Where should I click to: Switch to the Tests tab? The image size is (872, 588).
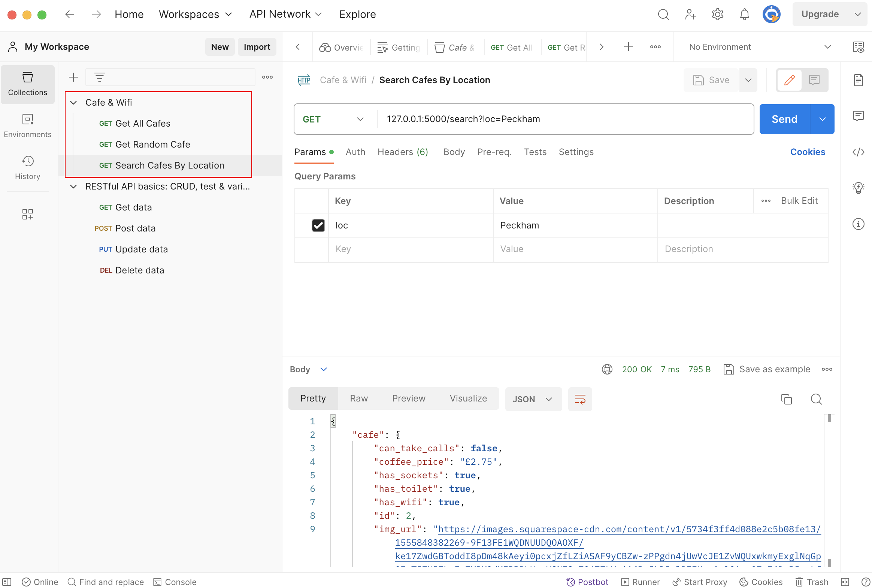coord(535,152)
